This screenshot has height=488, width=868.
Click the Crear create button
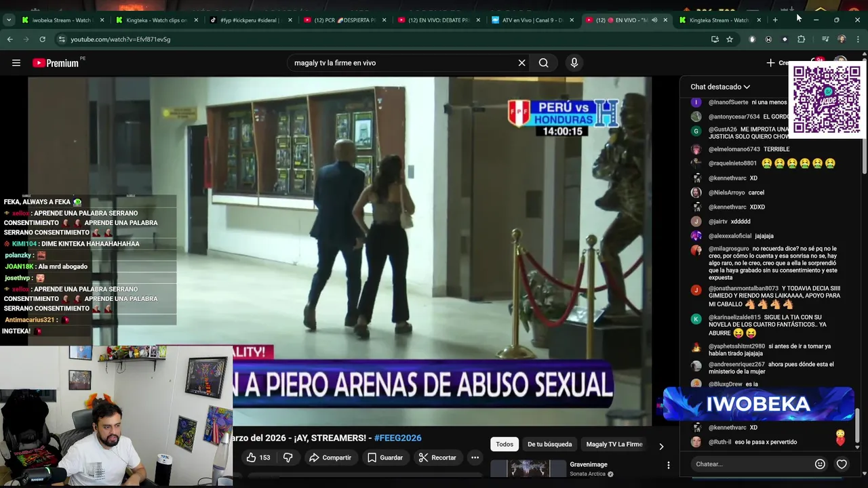pos(776,63)
